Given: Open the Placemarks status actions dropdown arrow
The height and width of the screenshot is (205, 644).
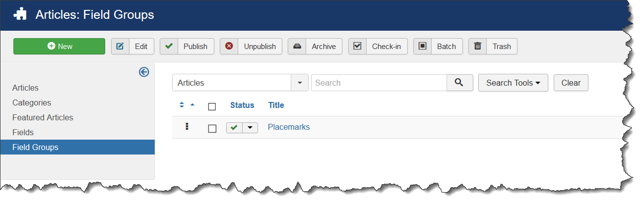Looking at the screenshot, I should pyautogui.click(x=250, y=128).
